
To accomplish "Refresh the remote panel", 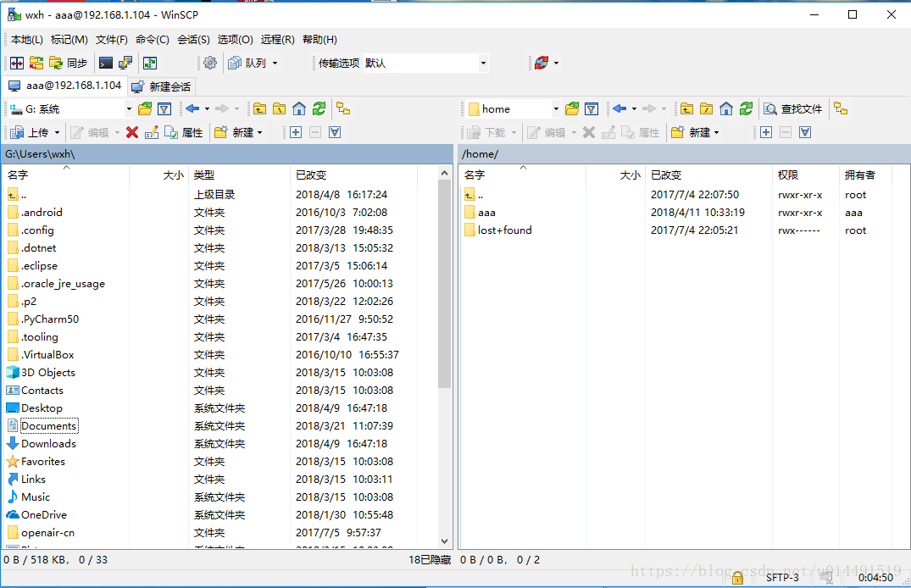I will [746, 108].
